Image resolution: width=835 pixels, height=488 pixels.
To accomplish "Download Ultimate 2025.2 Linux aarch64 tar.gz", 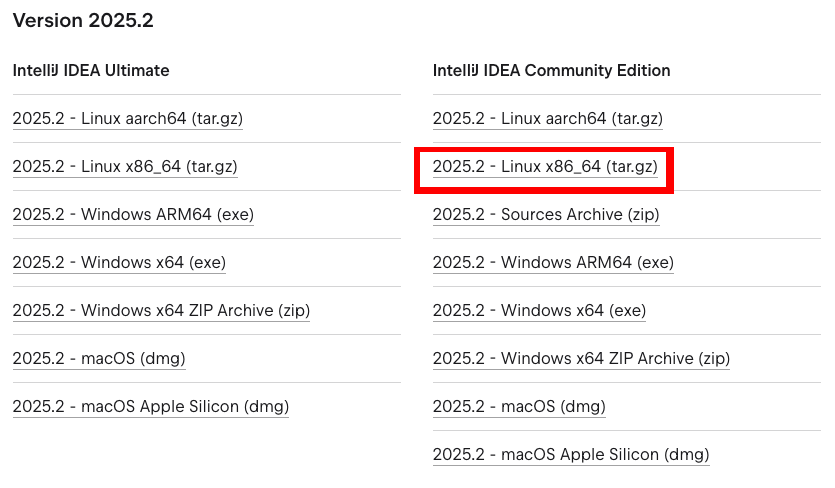I will [127, 119].
